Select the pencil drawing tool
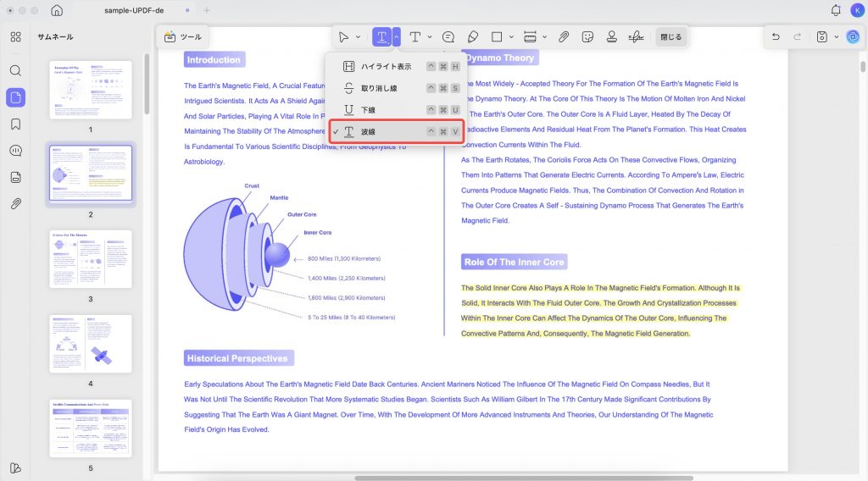The image size is (868, 481). [473, 37]
